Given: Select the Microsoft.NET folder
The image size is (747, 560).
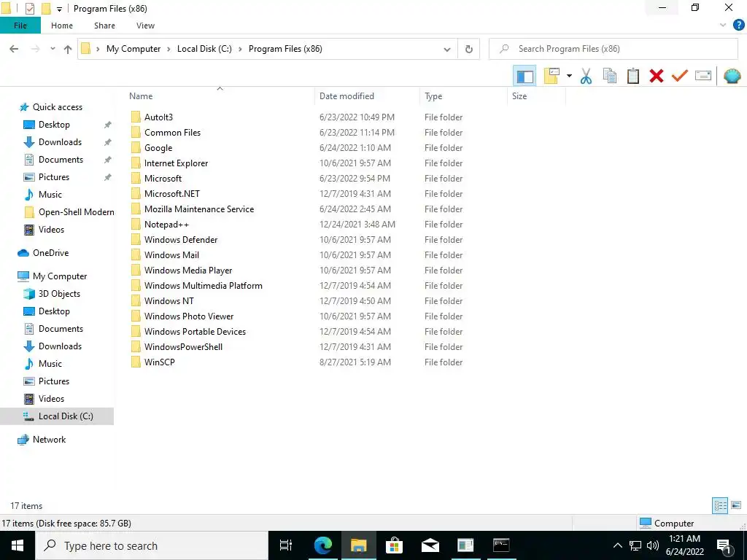Looking at the screenshot, I should [x=172, y=194].
